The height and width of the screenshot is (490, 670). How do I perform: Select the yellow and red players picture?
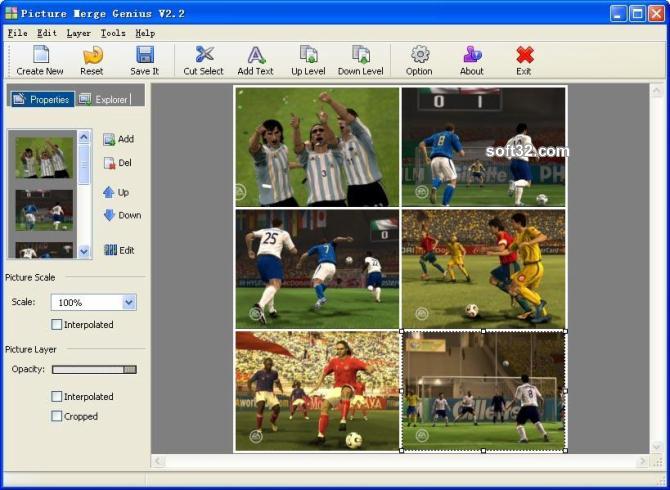483,269
